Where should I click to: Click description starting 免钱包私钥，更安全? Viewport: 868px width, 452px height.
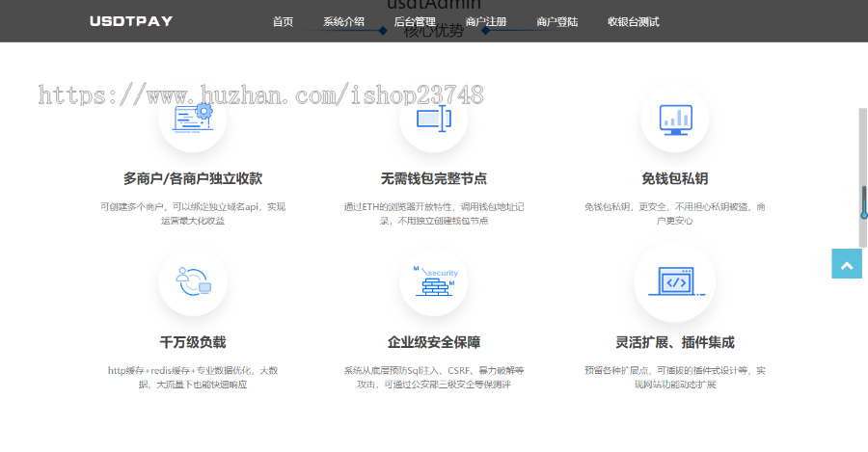[675, 214]
